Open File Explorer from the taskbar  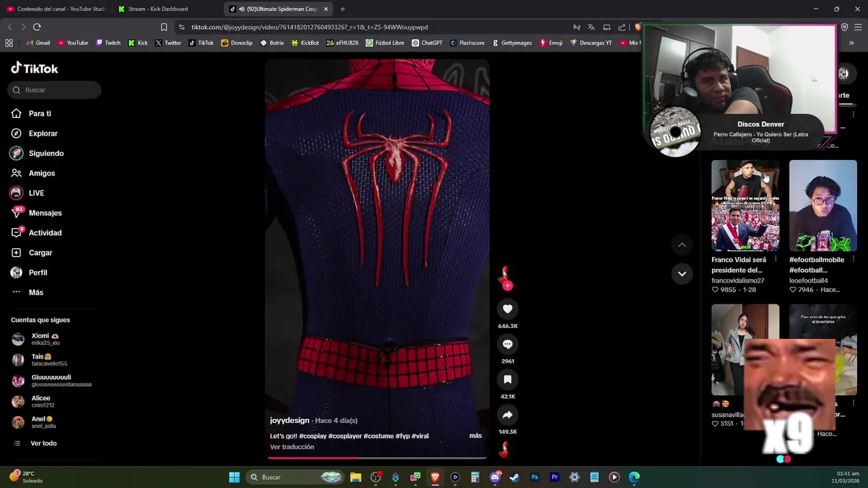[355, 477]
